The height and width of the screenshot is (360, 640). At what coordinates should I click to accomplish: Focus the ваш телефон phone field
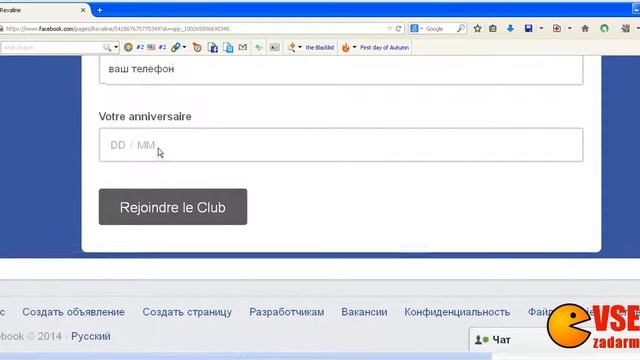[x=341, y=69]
